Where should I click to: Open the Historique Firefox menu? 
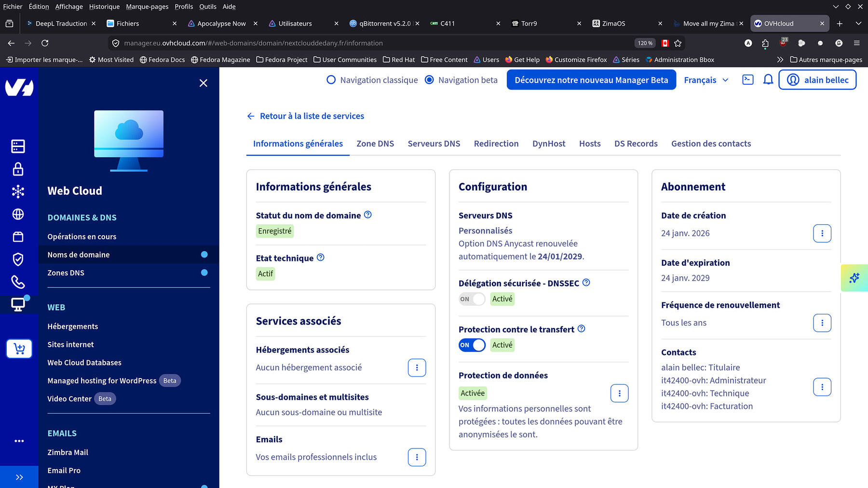point(104,6)
